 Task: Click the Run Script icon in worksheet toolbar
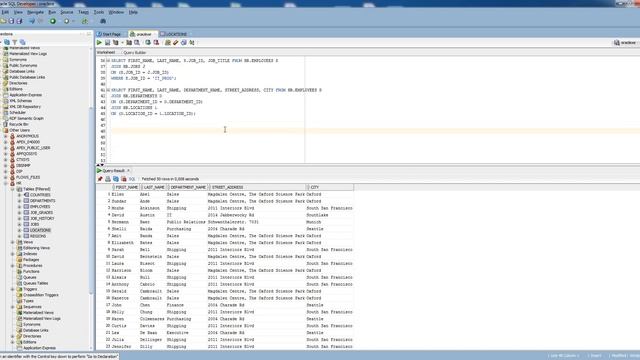pyautogui.click(x=107, y=42)
